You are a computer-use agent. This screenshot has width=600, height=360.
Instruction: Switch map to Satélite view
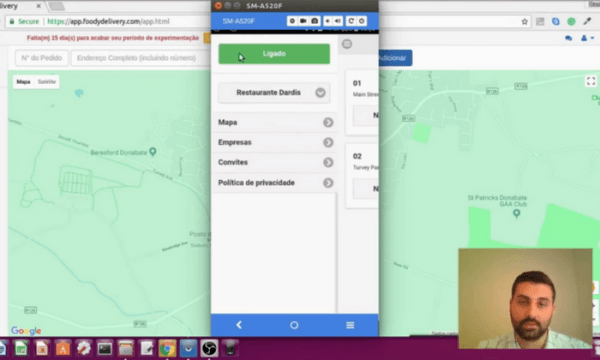click(x=47, y=81)
